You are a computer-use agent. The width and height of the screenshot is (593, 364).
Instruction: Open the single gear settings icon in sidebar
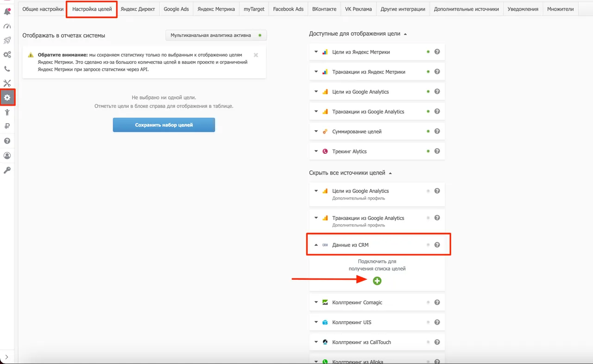(x=7, y=98)
